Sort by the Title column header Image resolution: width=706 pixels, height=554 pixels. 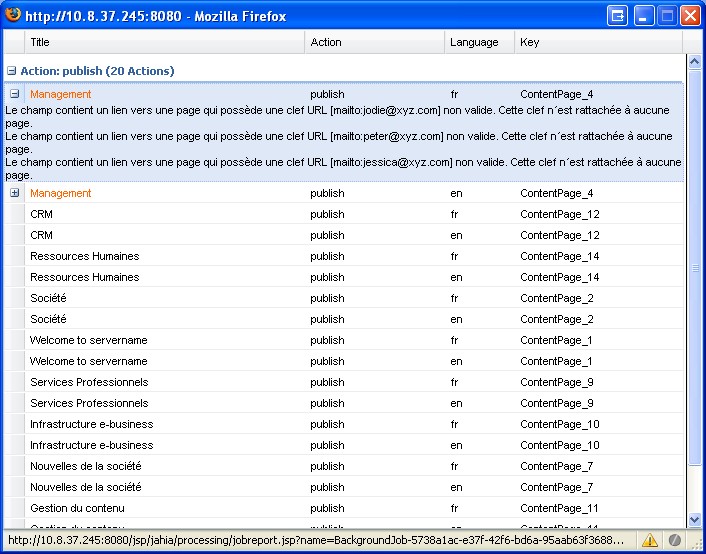165,42
